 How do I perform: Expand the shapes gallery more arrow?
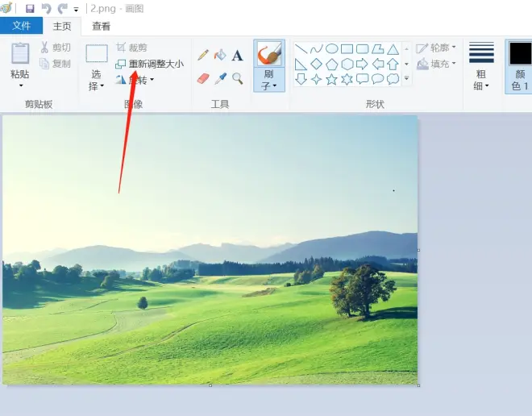[406, 78]
